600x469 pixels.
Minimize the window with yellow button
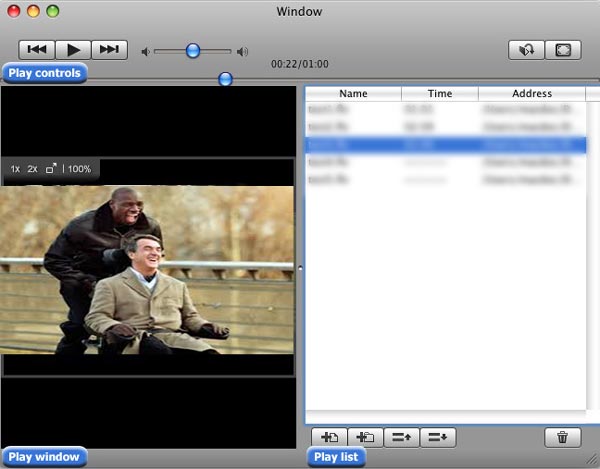[33, 11]
